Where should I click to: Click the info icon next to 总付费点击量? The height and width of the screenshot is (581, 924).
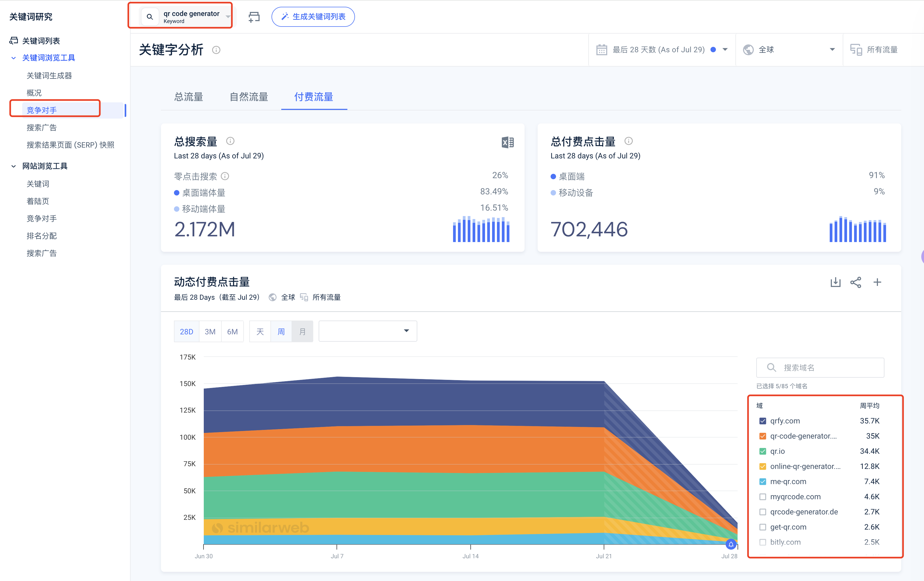tap(629, 141)
